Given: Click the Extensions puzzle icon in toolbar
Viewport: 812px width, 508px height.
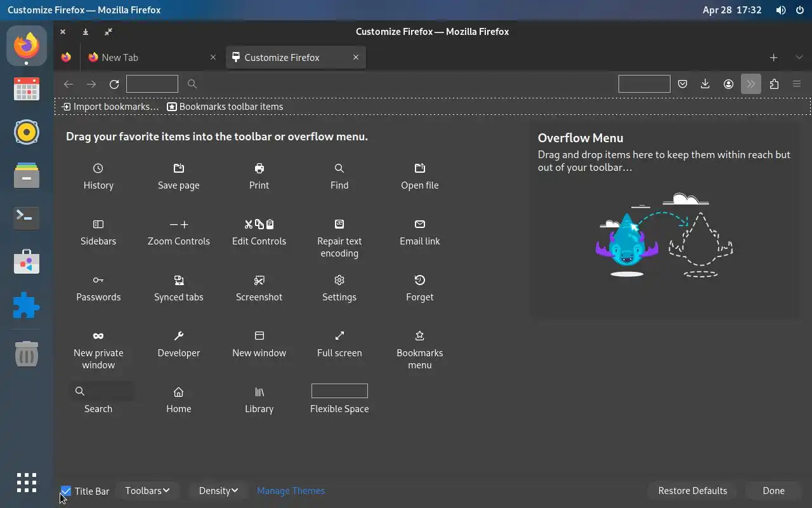Looking at the screenshot, I should (774, 84).
